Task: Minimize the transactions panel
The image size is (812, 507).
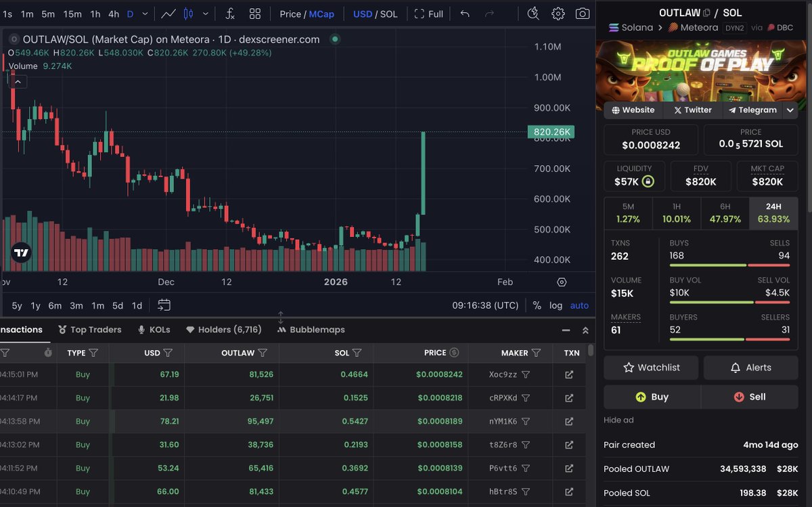Action: tap(566, 330)
